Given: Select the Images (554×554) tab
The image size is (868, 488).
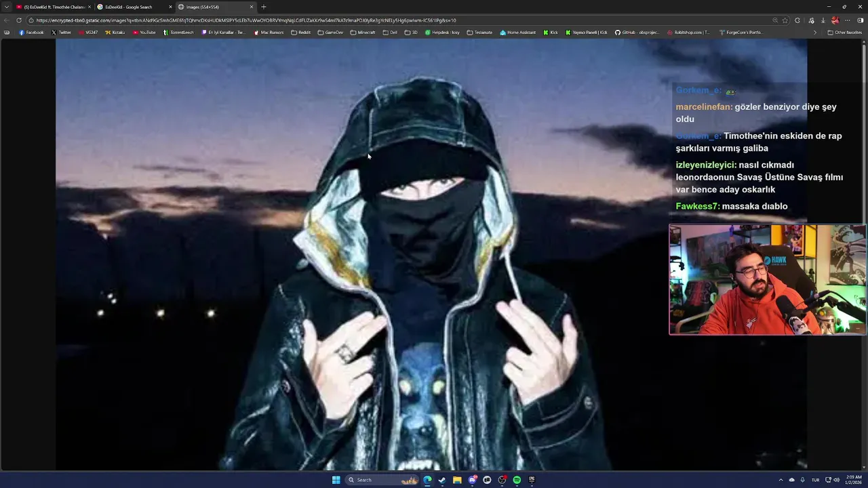Looking at the screenshot, I should pos(210,7).
